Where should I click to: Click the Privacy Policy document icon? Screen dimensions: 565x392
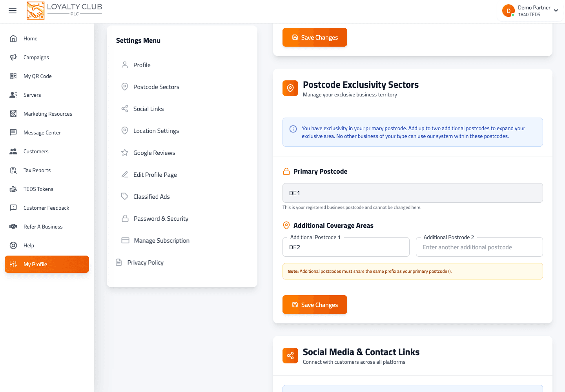pos(119,262)
